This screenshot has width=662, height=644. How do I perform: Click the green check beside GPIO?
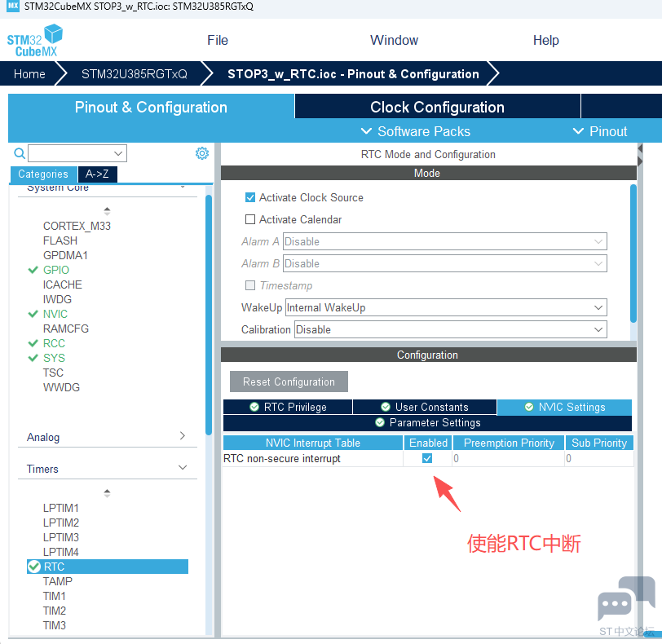(33, 270)
